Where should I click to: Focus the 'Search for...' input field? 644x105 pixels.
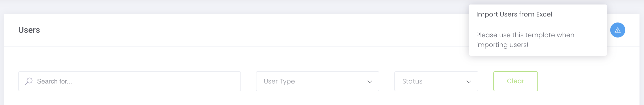point(130,81)
